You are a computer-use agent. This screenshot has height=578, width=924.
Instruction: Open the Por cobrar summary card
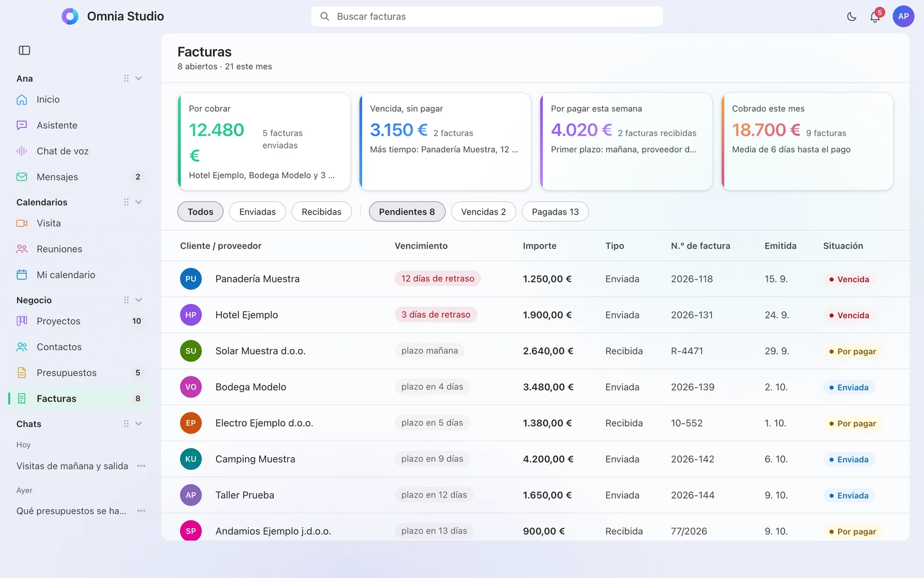point(264,142)
